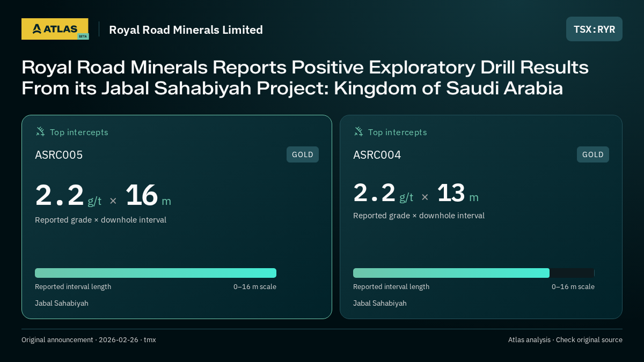644x362 pixels.
Task: Click the TSX:RYR ticker badge
Action: point(594,29)
